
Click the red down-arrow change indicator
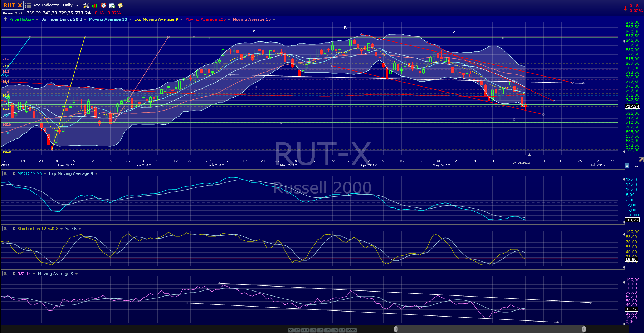tap(625, 8)
